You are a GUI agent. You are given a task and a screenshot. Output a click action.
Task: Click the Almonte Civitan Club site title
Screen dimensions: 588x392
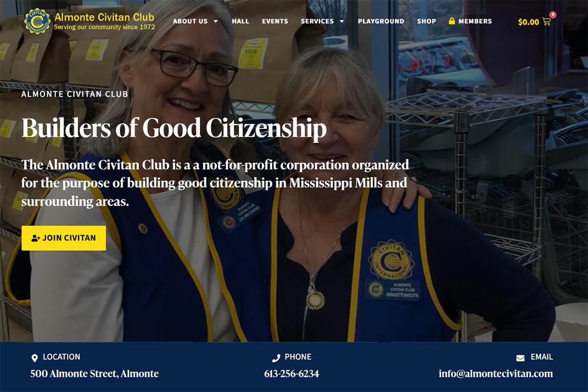click(x=104, y=17)
